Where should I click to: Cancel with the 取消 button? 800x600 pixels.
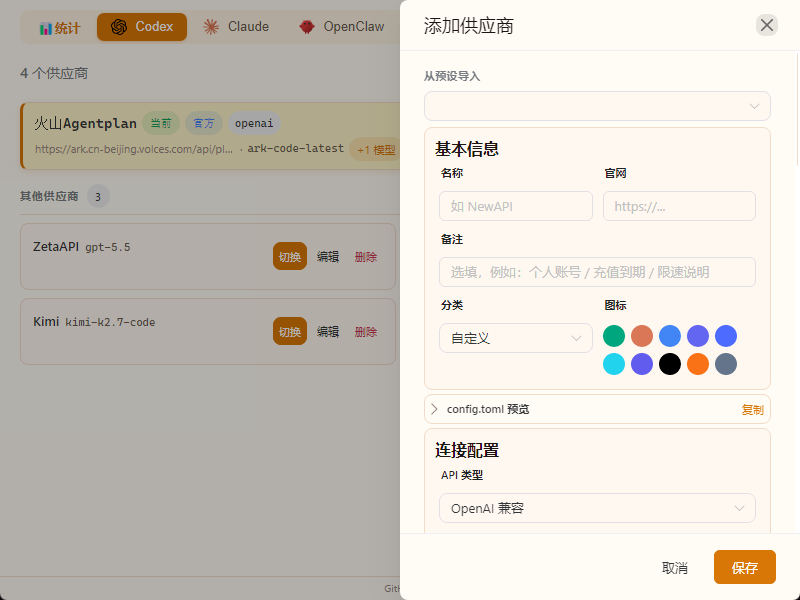click(674, 568)
